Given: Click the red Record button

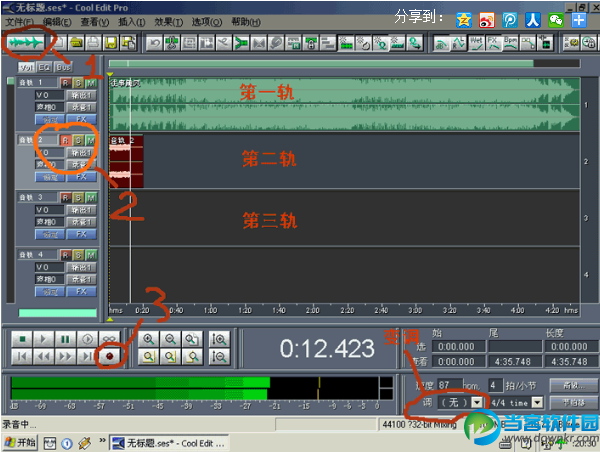Looking at the screenshot, I should (x=110, y=356).
